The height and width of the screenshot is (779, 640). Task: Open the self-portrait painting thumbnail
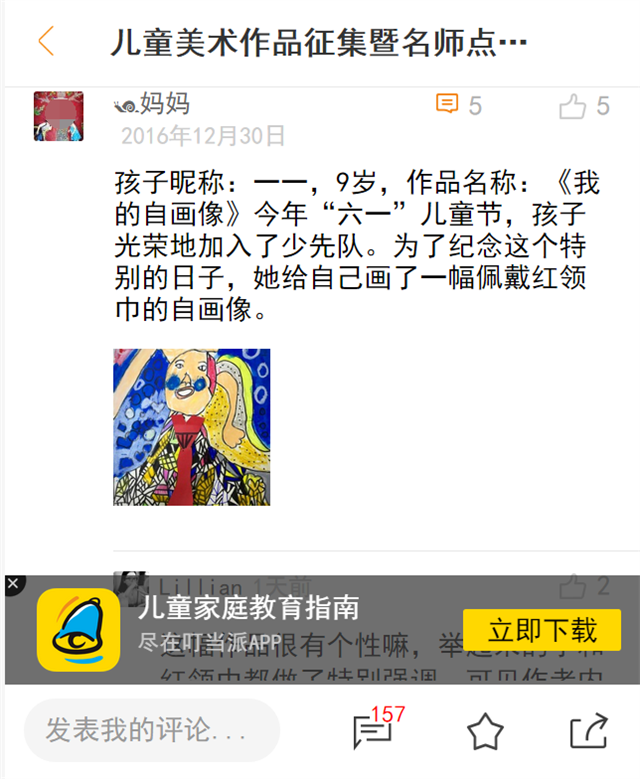click(192, 427)
